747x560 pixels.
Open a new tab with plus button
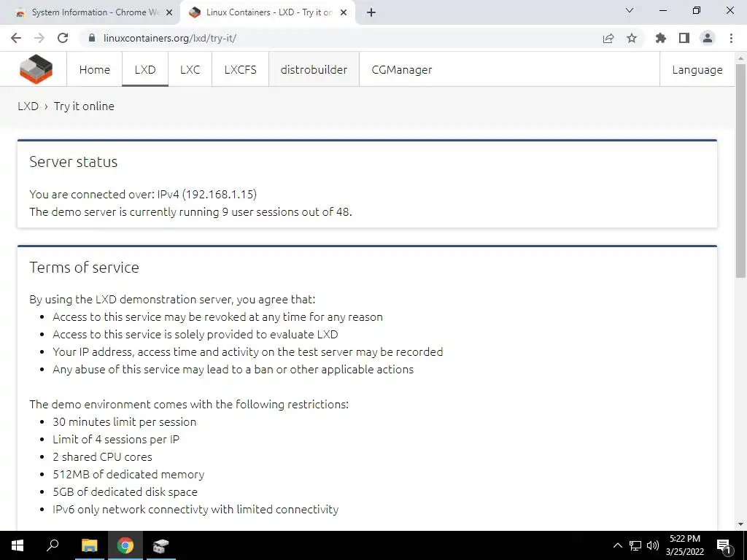click(x=371, y=12)
